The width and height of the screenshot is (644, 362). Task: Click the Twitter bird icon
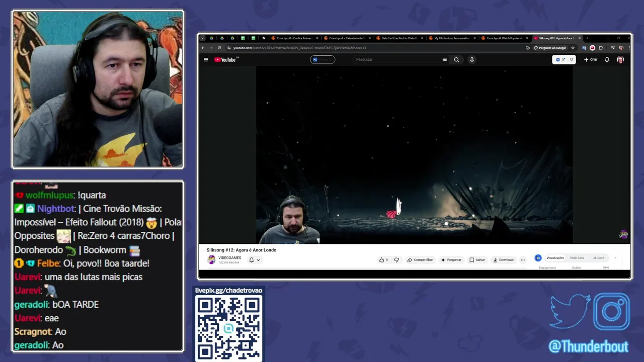570,312
